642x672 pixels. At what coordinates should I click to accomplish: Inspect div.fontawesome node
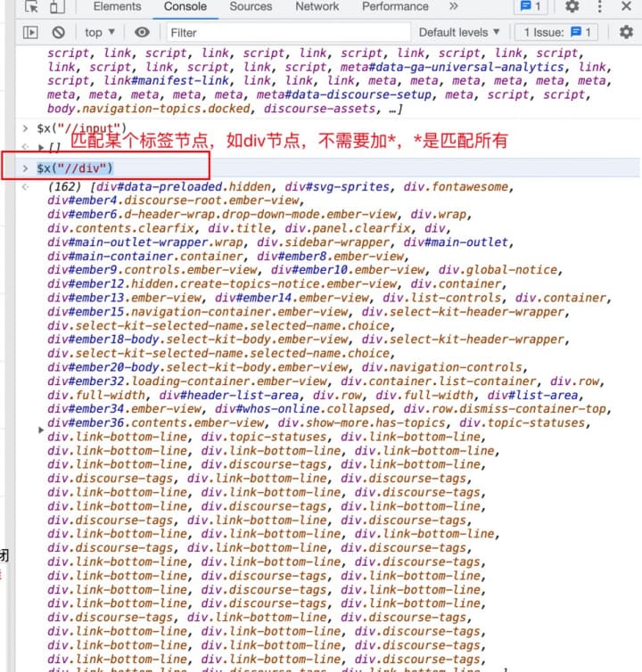(x=456, y=187)
